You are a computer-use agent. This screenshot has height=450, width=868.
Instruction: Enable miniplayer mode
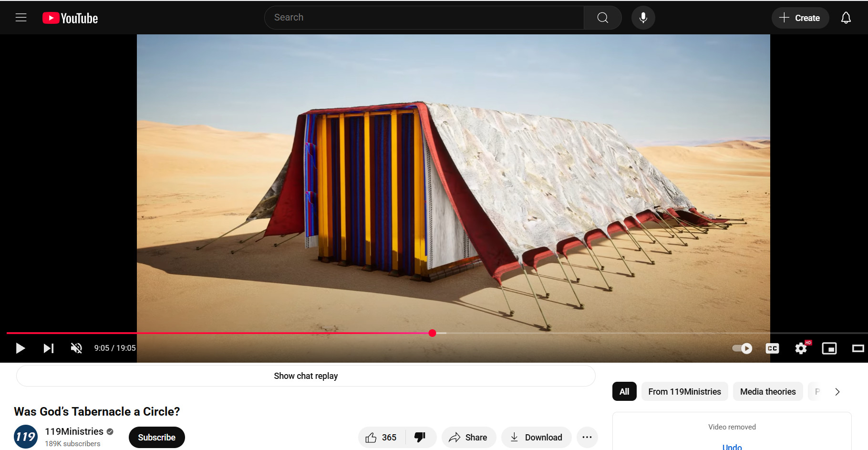[x=829, y=348]
